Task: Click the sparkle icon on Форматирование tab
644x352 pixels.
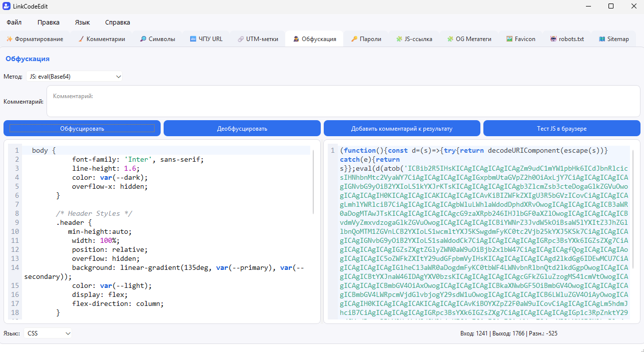Action: pos(9,39)
